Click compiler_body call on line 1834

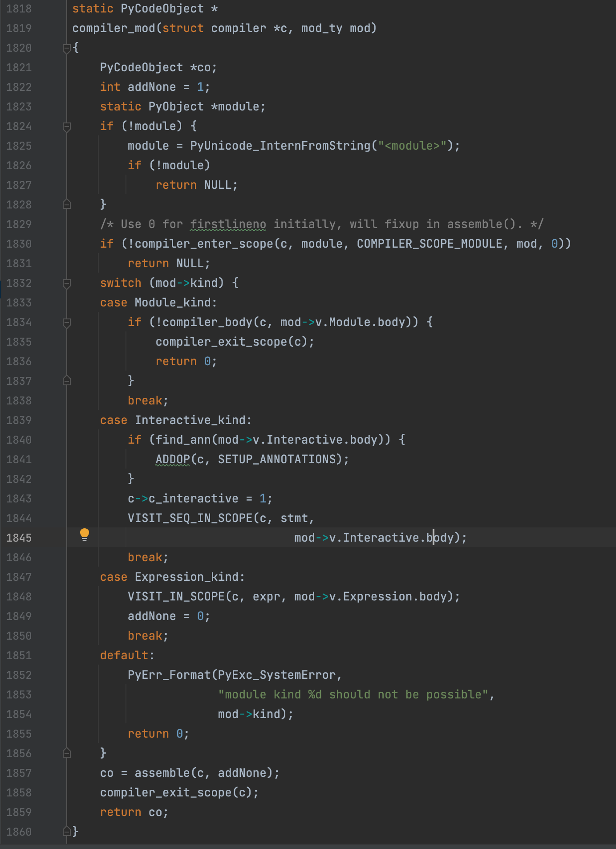tap(207, 322)
